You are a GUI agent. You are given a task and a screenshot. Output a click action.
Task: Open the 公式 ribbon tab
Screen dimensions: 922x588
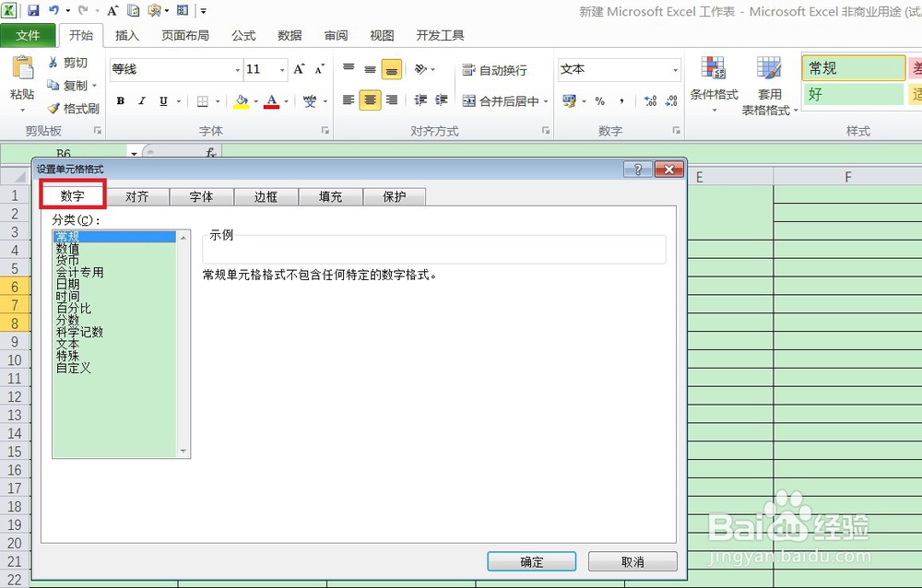[243, 35]
